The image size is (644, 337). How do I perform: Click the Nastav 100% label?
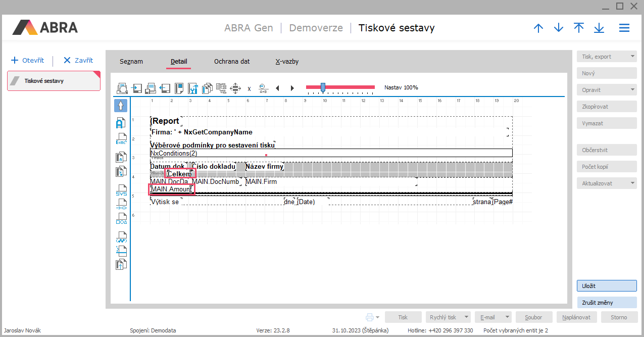coord(401,87)
